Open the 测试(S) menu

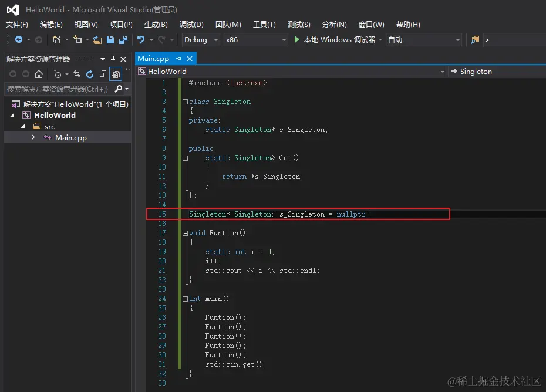click(299, 25)
